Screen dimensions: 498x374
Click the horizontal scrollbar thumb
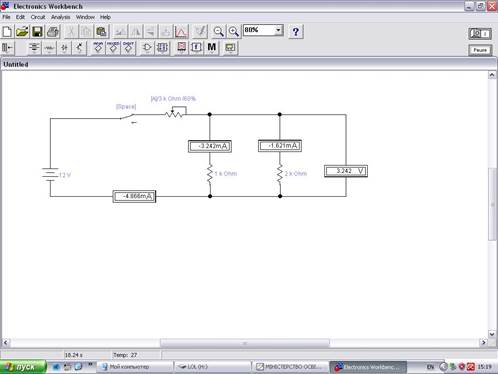pyautogui.click(x=245, y=343)
